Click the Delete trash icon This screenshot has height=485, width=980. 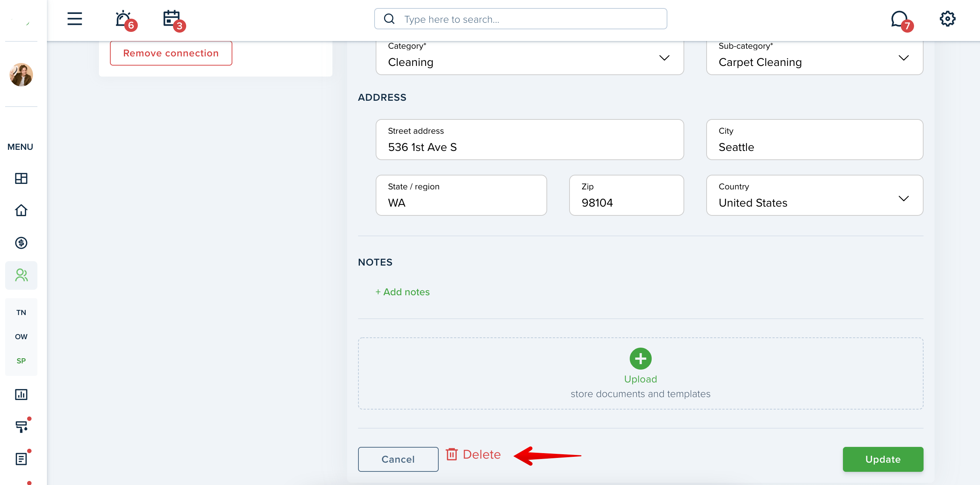pos(452,454)
